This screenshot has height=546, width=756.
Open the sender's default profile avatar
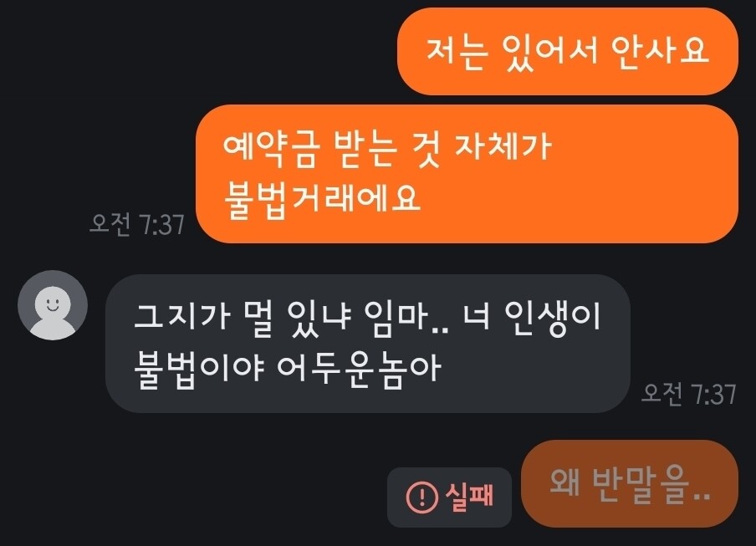coord(53,305)
